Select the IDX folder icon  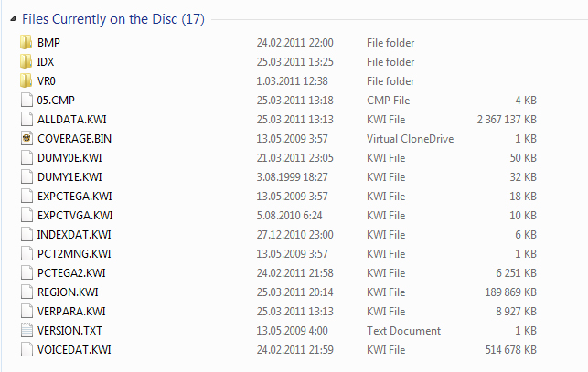25,61
